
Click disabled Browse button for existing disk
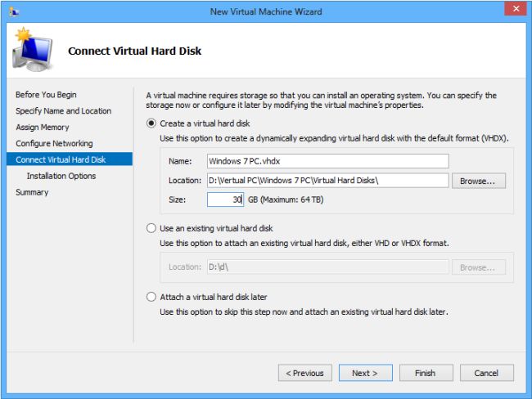[x=479, y=267]
